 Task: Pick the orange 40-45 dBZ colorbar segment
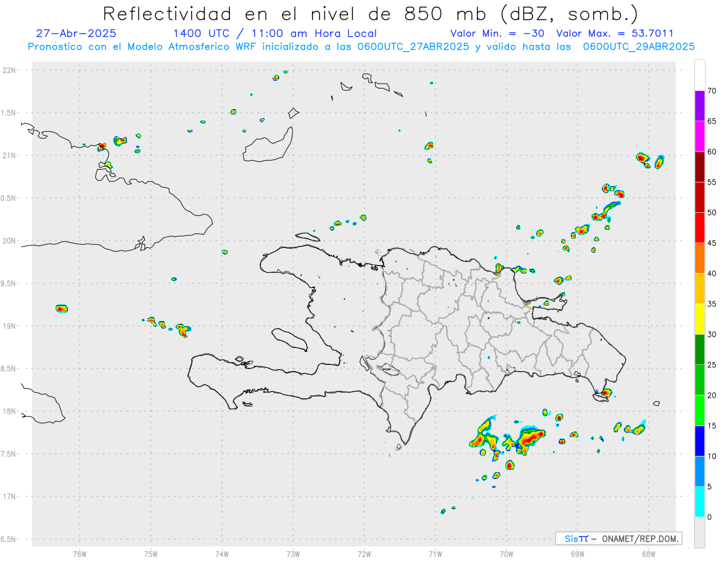pos(699,258)
